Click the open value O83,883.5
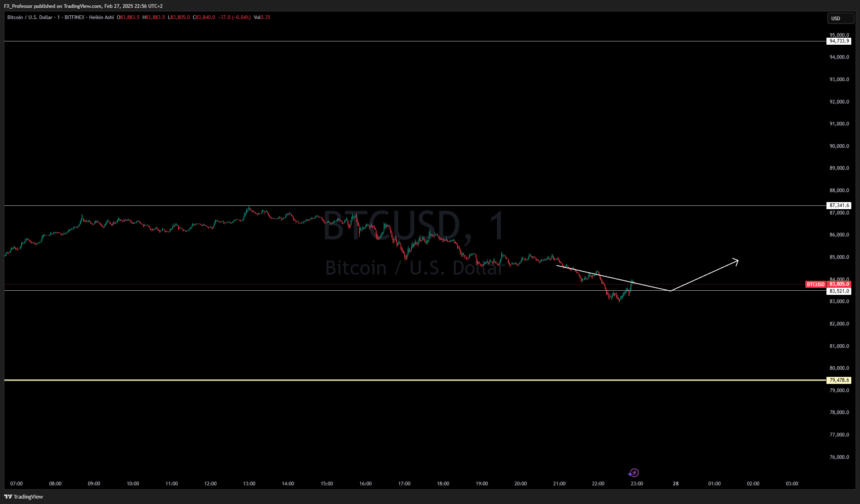Screen dimensions: 860x504 [128, 17]
